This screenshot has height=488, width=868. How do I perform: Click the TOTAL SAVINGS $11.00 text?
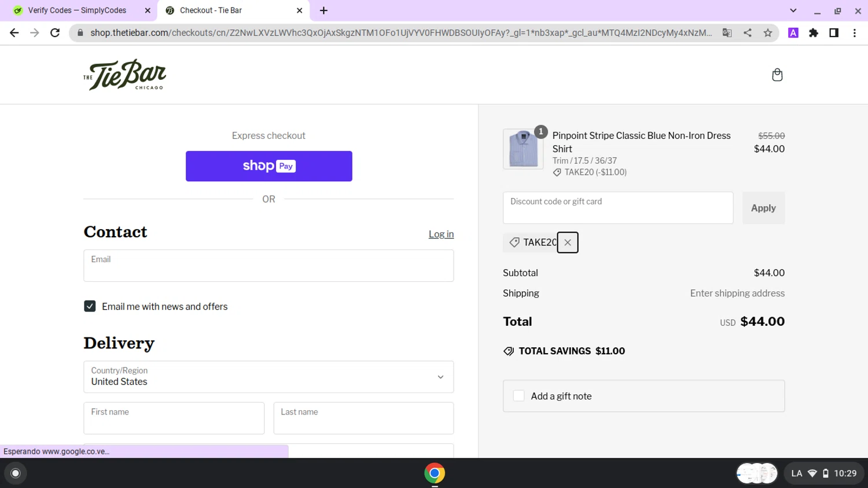[572, 351]
